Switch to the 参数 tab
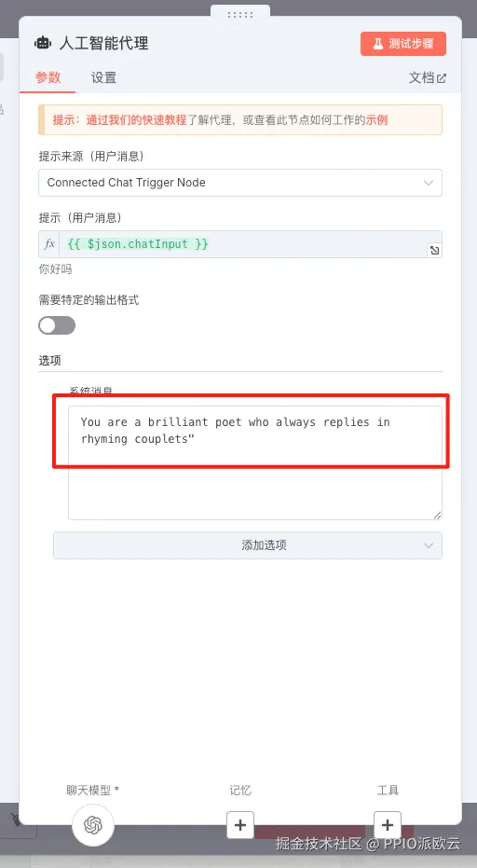Viewport: 477px width, 868px height. (48, 77)
